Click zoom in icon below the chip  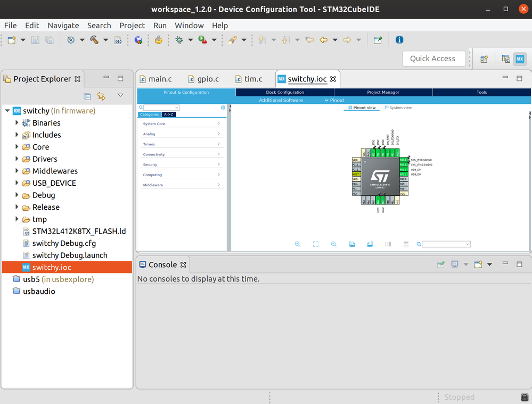point(298,244)
